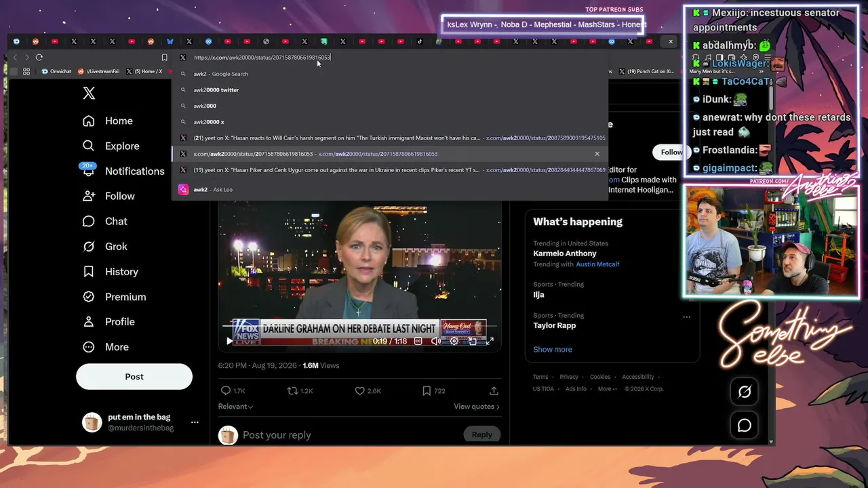Open View quotes link

coord(477,406)
